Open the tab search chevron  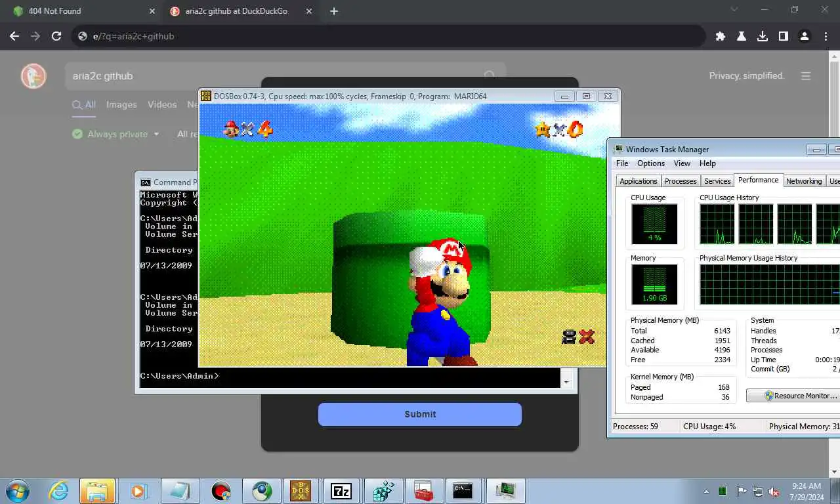click(734, 9)
